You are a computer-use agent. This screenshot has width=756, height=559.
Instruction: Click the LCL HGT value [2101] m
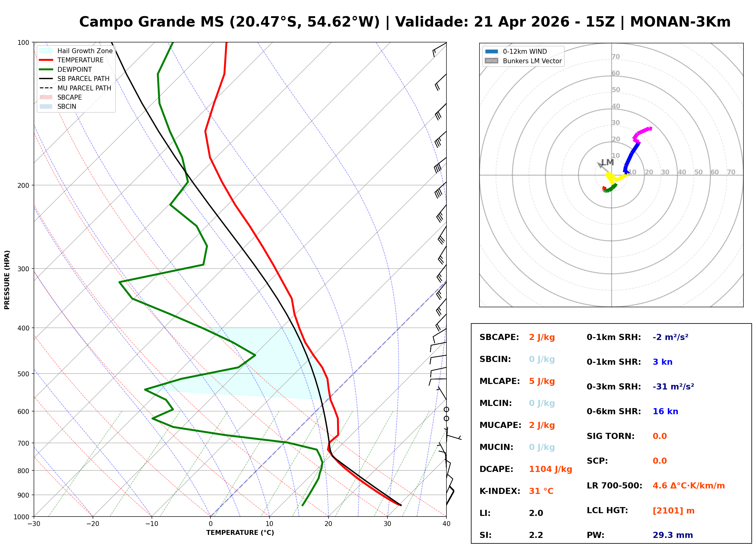674,511
